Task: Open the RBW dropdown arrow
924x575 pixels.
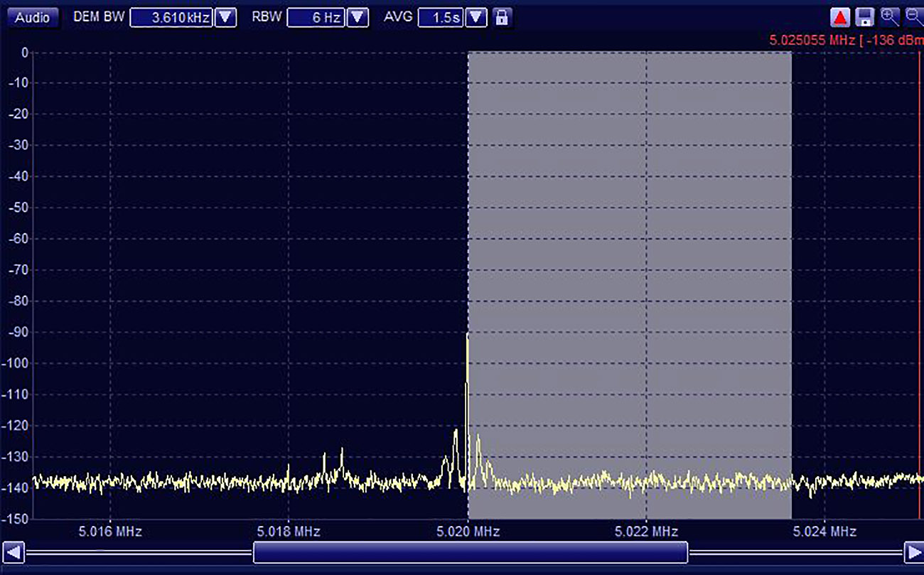Action: 358,18
